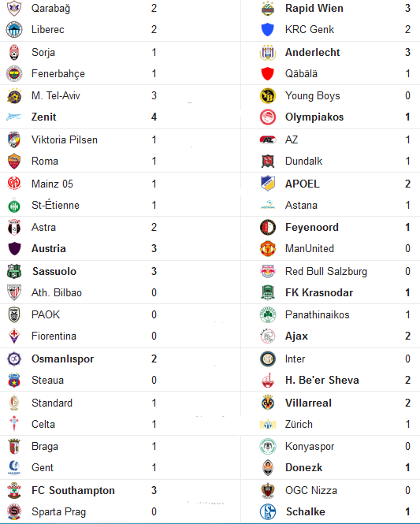Click the Fenerbahçe club crest icon
Viewport: 420px width, 524px height.
(x=14, y=74)
